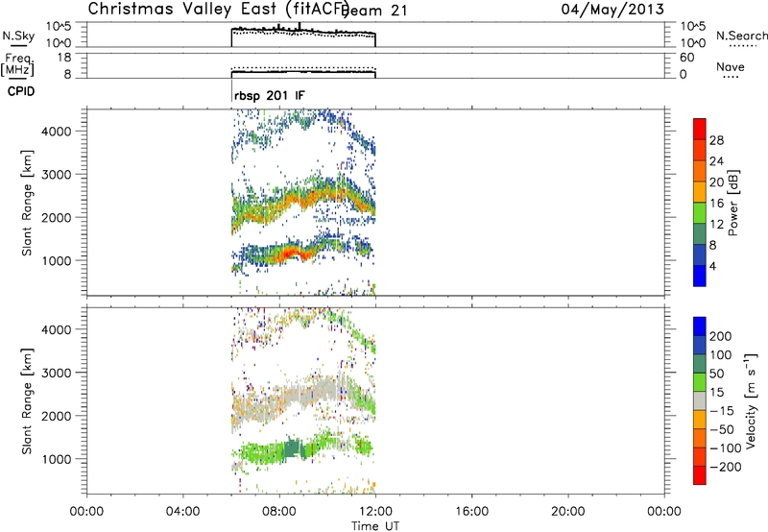Click the 'rbsp 201 IF' CPID label
Viewport: 768px width, 532px height.
click(270, 95)
